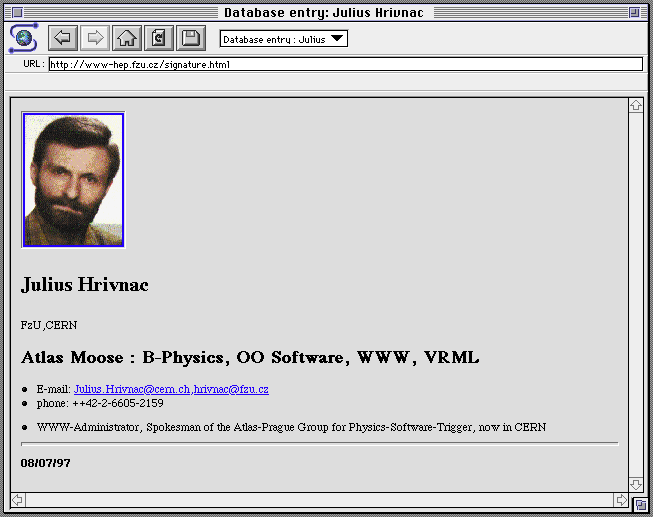Click the portrait photo thumbnail
This screenshot has width=653, height=517.
point(73,180)
